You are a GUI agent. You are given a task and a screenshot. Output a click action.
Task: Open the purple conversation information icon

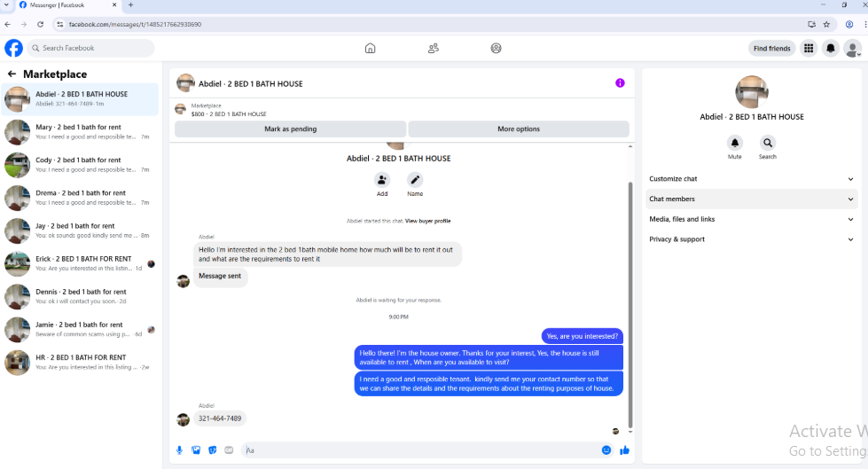point(620,83)
